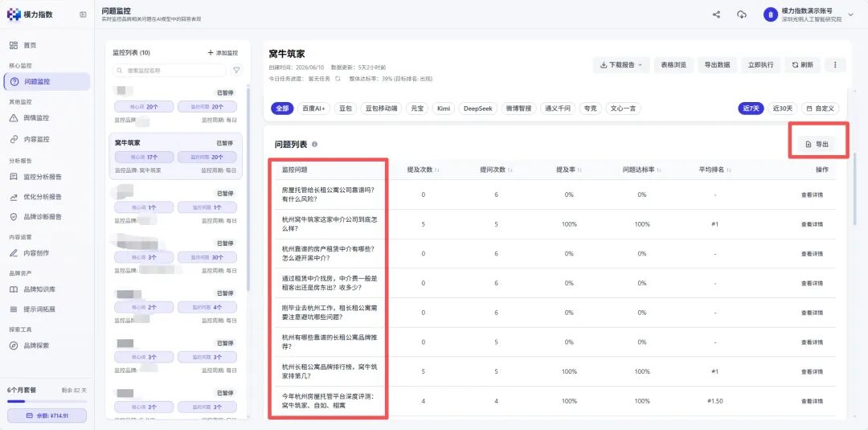Select the 窝牛筑家 monitor card
The image size is (868, 430).
pos(175,156)
